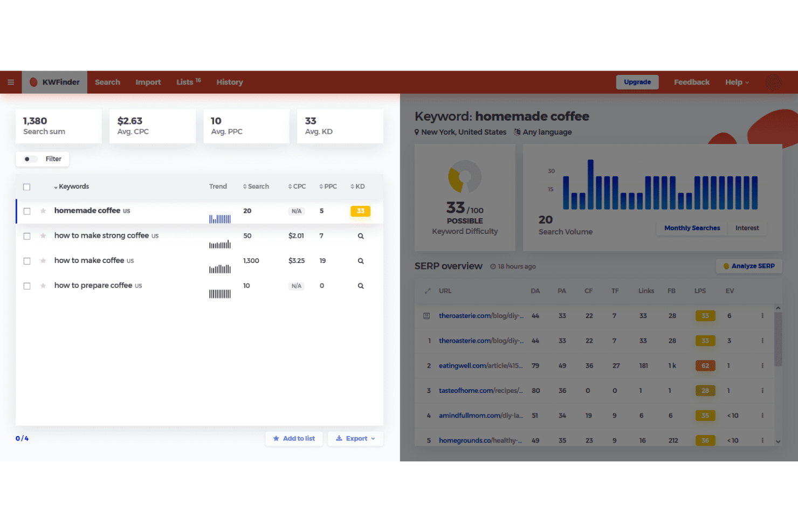The image size is (798, 532).
Task: Check KD for 'how to make coffee'
Action: 361,261
